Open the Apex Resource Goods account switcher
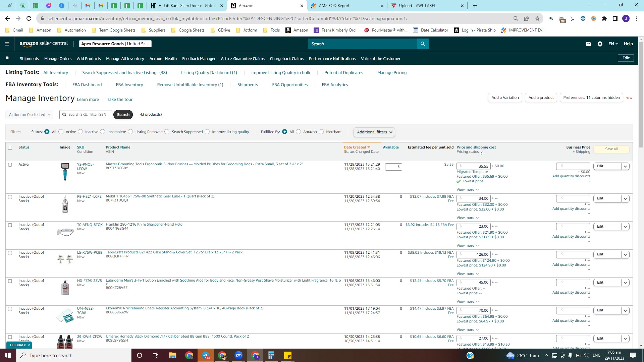 (x=115, y=44)
